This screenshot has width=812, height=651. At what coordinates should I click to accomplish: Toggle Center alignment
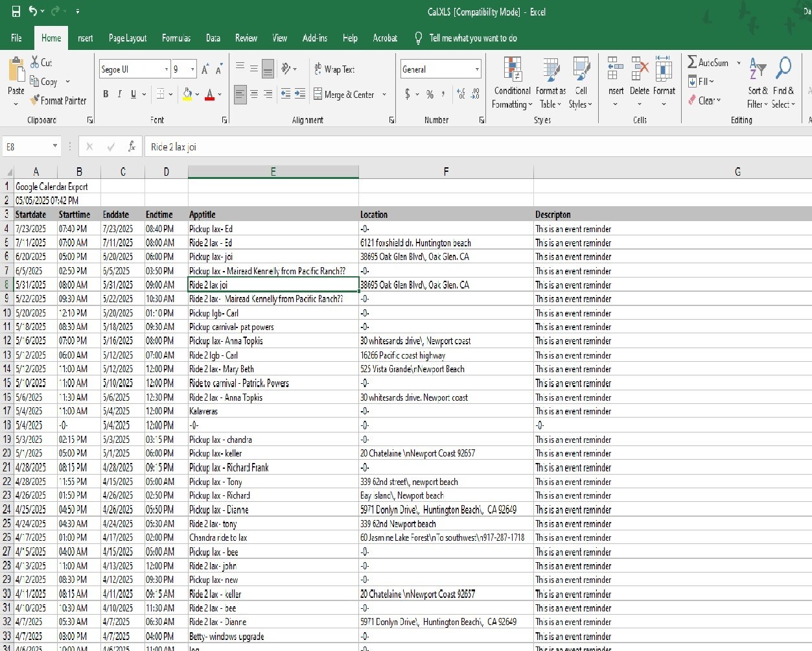tap(254, 94)
